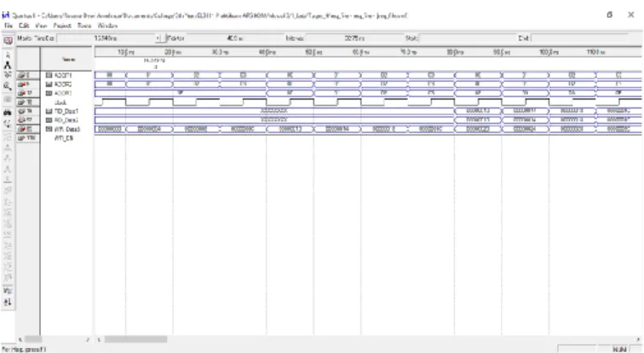
Task: Click the Arbitrary Value icon
Action: pos(8,267)
